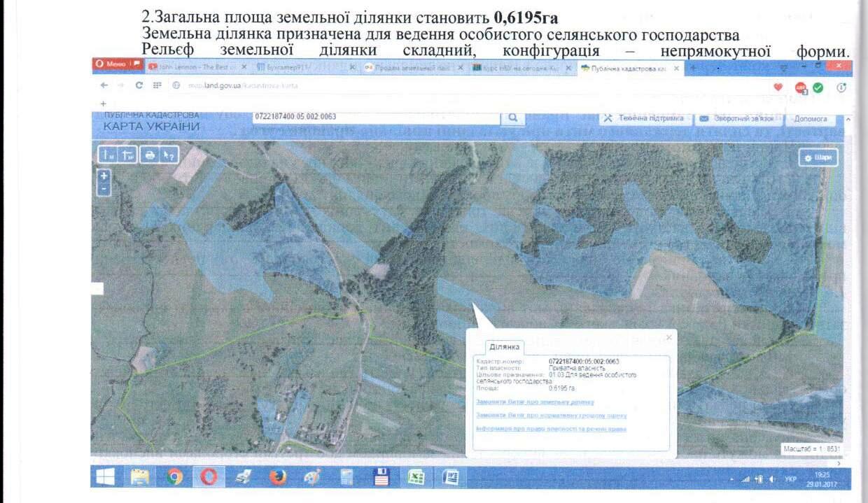Close the Ділянка info popup
Image resolution: width=868 pixels, height=503 pixels.
click(x=668, y=338)
